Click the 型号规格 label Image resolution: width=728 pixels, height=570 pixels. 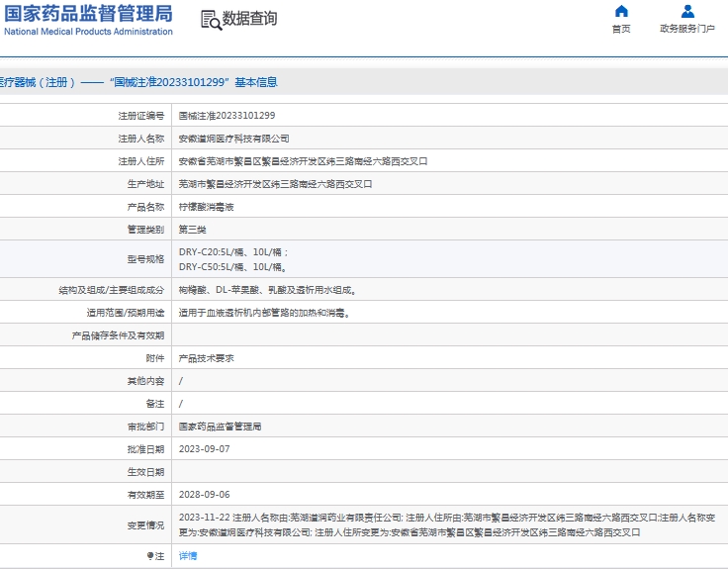pyautogui.click(x=145, y=259)
